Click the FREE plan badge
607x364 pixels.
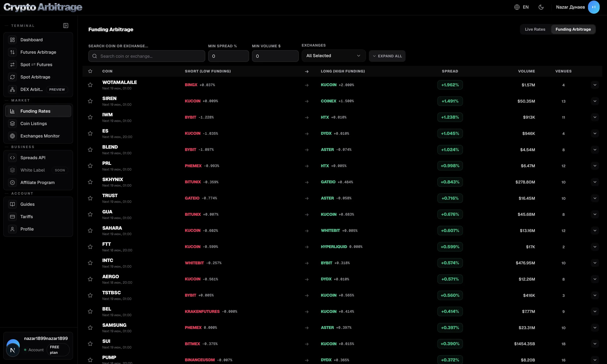pos(58,350)
